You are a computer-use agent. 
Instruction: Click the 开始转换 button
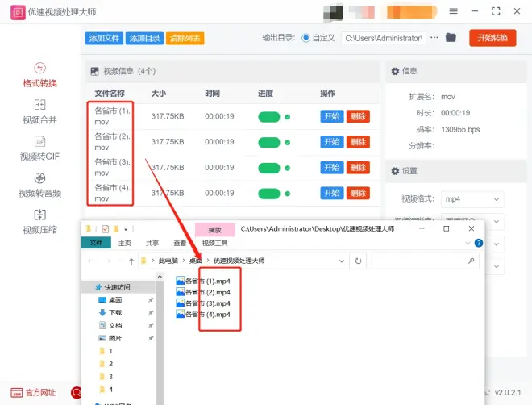tap(493, 38)
